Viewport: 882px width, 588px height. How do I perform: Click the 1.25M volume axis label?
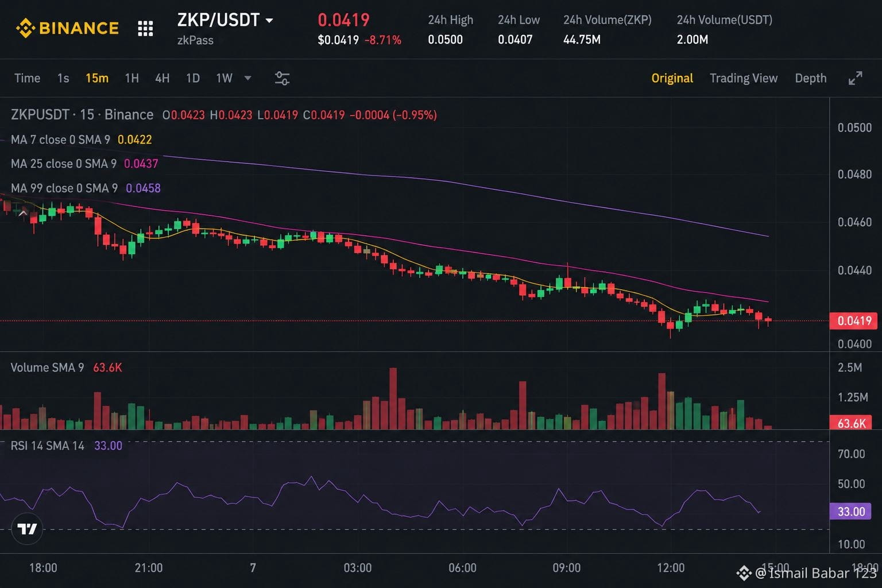pos(853,397)
